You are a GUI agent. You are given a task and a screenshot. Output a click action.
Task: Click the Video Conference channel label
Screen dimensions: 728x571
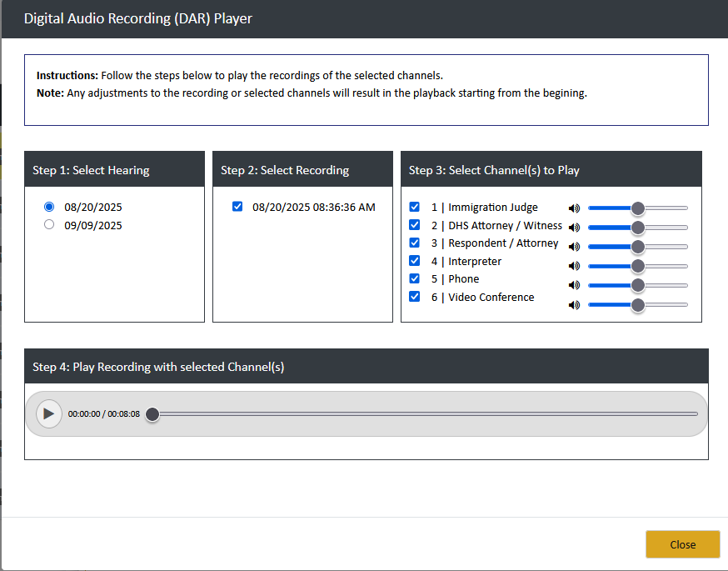click(x=483, y=297)
